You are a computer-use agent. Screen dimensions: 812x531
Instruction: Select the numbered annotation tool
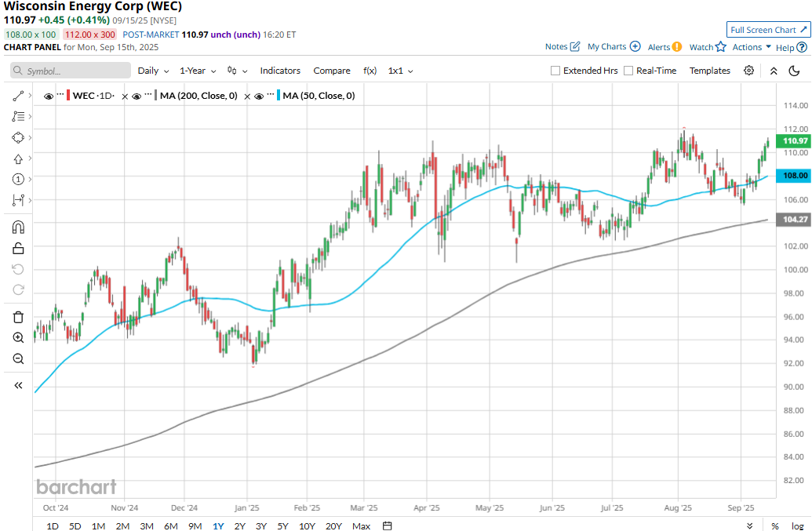(18, 179)
